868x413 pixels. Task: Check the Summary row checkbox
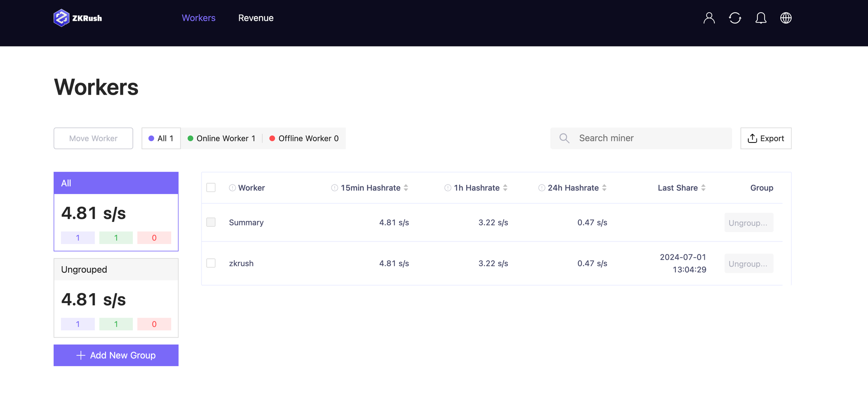[211, 222]
